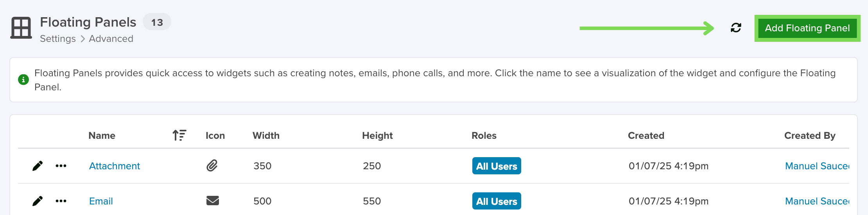Edit the Attachment row with pencil icon
Screen dimensions: 868x215
coord(38,166)
